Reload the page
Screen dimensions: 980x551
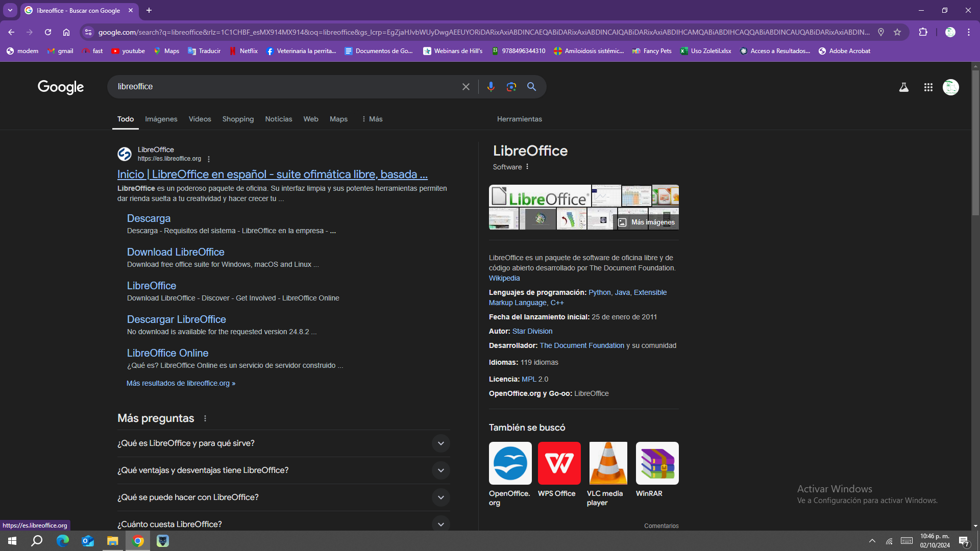click(x=48, y=32)
